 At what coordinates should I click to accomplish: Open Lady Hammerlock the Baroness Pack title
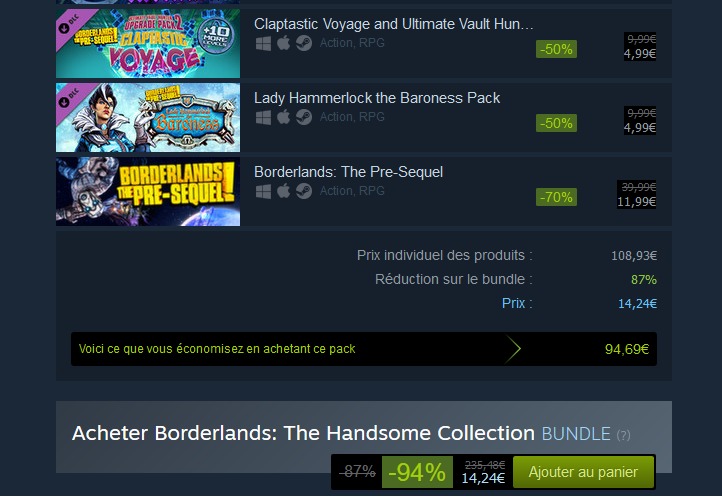(377, 98)
